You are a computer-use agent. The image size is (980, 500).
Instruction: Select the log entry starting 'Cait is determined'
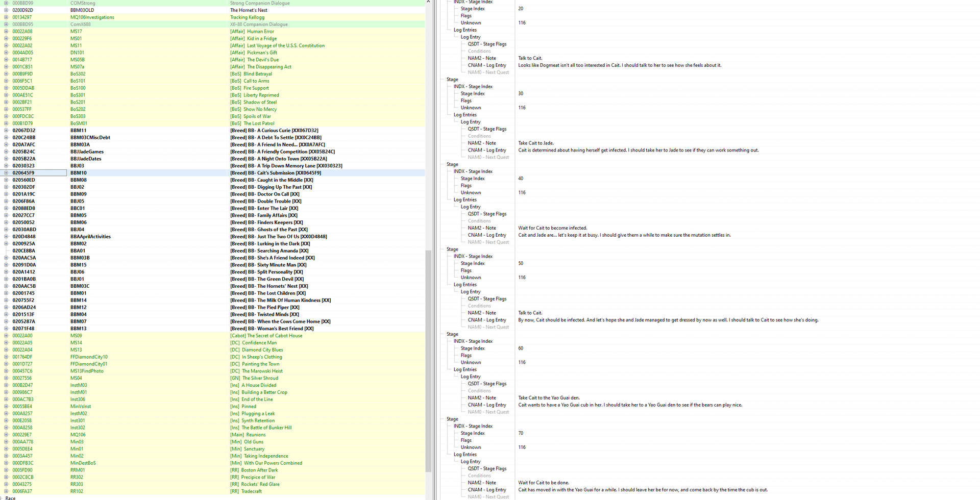(639, 151)
